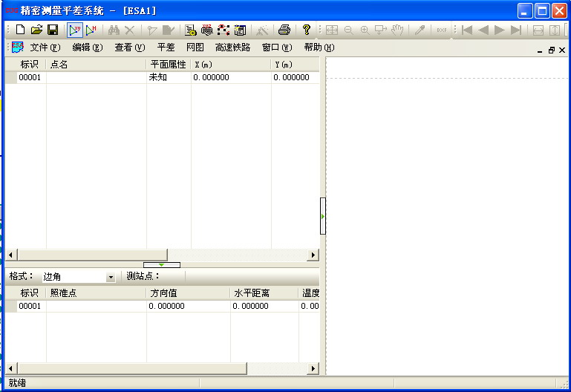The image size is (571, 392).
Task: Click the fit height vertical arrows icon
Action: [554, 30]
